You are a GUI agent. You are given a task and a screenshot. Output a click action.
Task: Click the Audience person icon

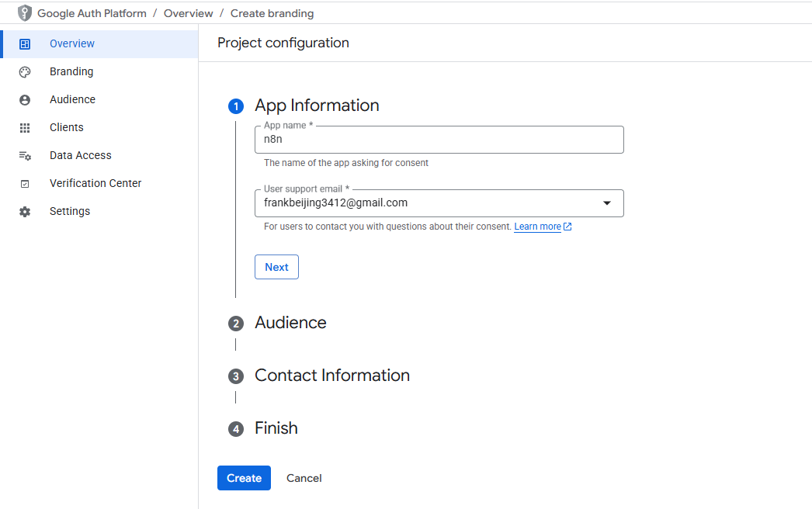click(25, 100)
